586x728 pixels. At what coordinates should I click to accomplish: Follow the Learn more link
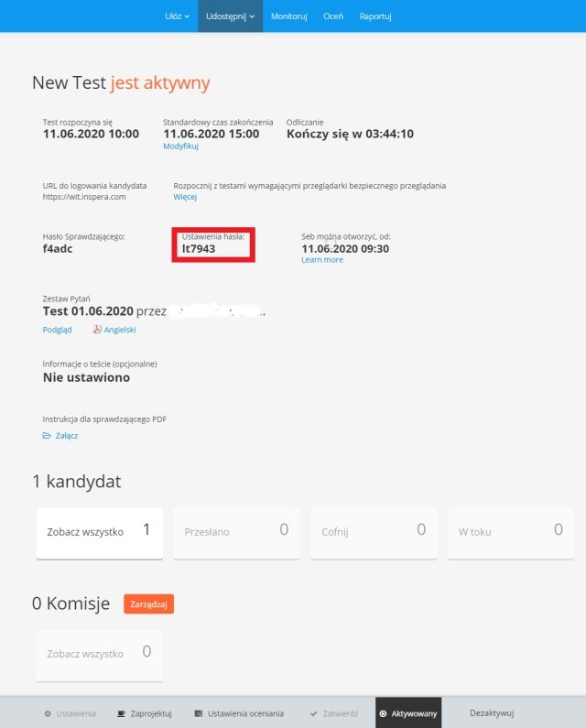pyautogui.click(x=322, y=259)
